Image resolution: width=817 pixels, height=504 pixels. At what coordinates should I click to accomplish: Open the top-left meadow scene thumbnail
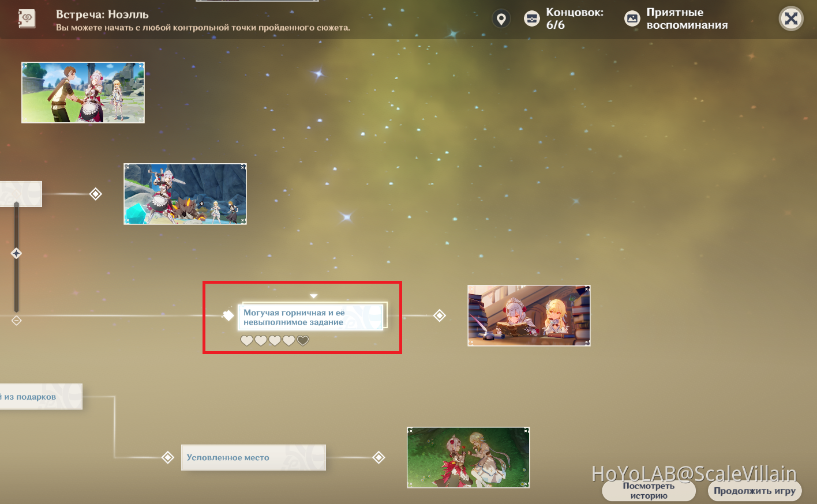pyautogui.click(x=83, y=93)
